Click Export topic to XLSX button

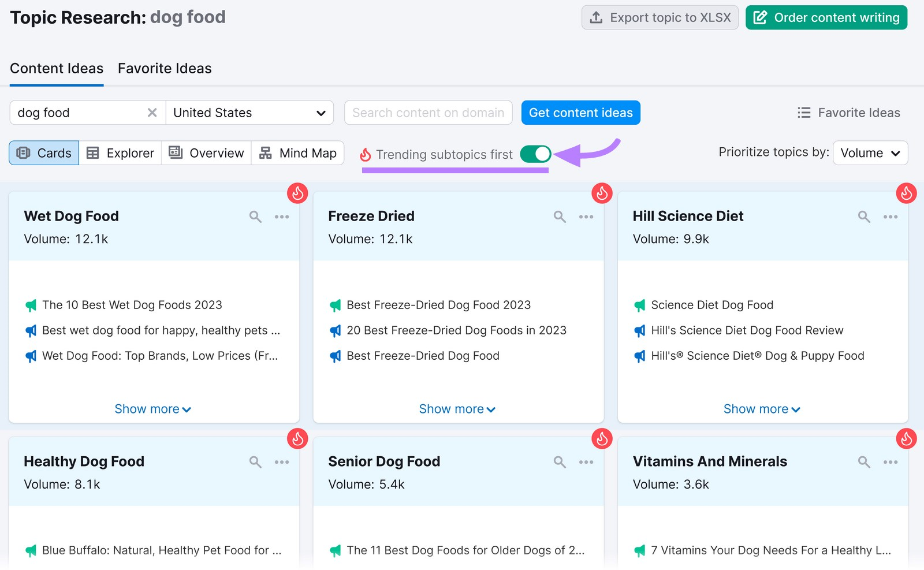(x=660, y=18)
